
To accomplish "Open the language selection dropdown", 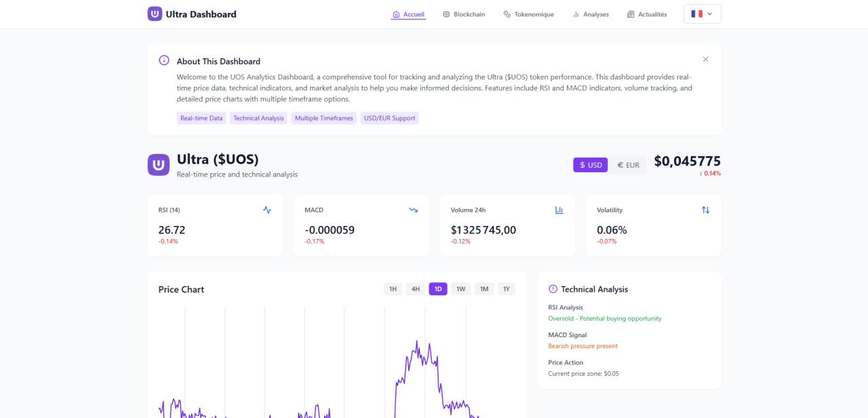I will pos(702,13).
